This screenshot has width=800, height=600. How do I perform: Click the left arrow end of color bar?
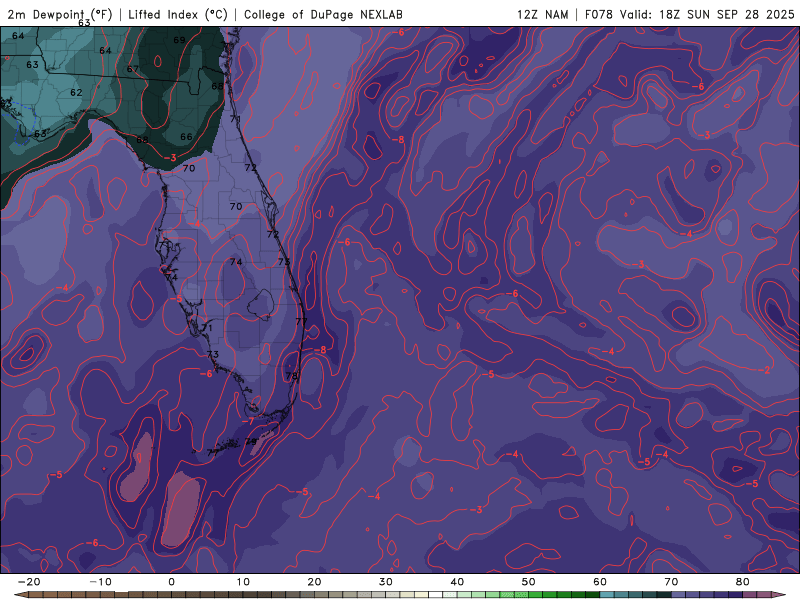pos(20,595)
